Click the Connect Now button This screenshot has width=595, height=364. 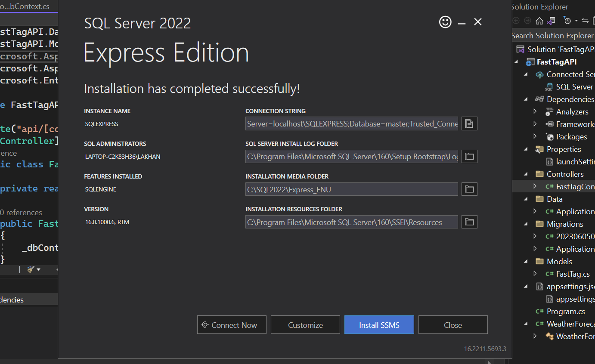[232, 325]
